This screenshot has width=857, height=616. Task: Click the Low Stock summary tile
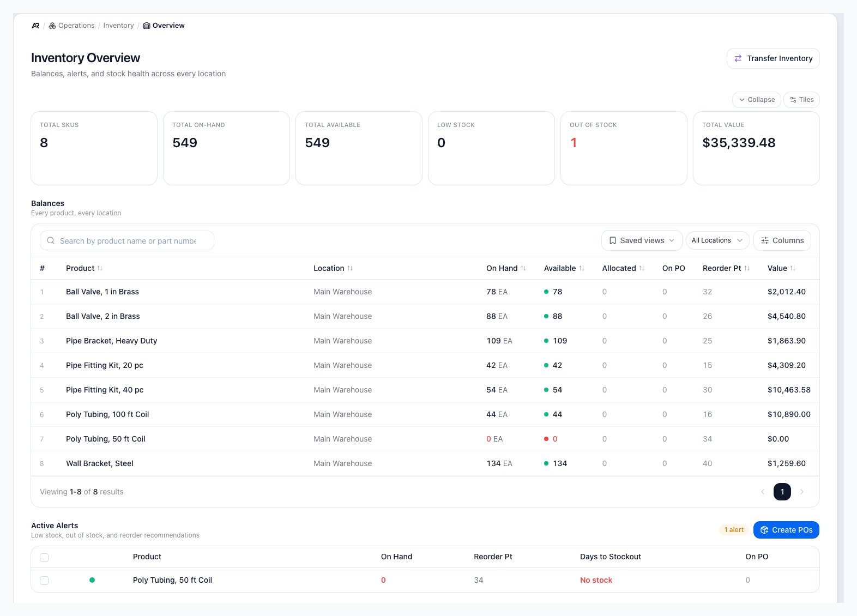(x=491, y=148)
